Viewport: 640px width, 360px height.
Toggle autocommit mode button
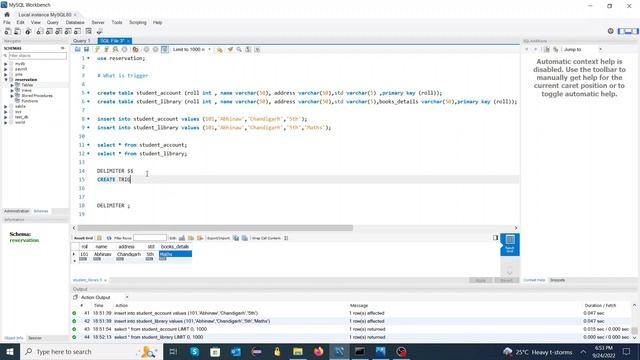pos(164,49)
